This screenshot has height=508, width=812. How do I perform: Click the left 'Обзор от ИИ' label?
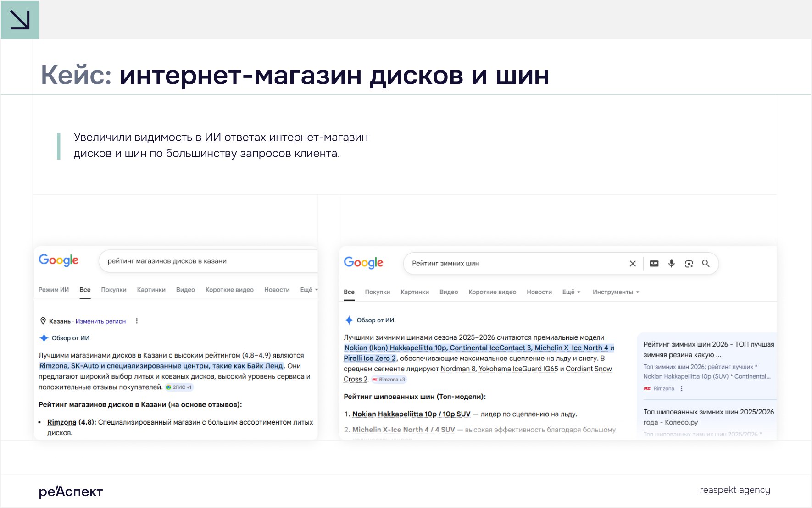click(71, 338)
